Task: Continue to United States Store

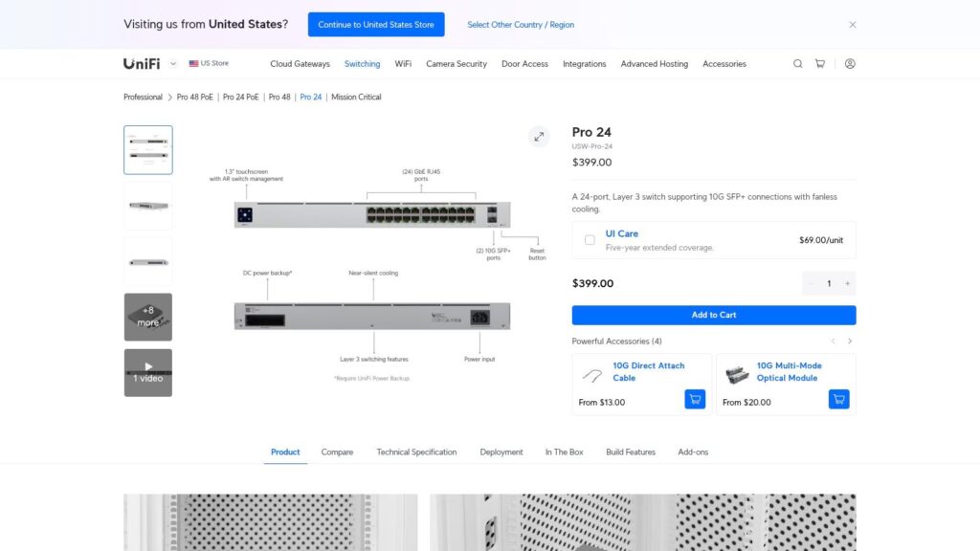Action: click(376, 24)
